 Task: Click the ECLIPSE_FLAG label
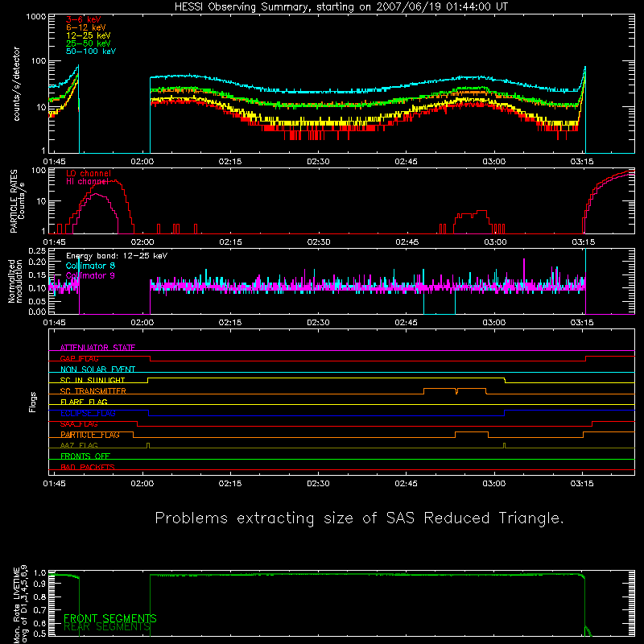88,413
